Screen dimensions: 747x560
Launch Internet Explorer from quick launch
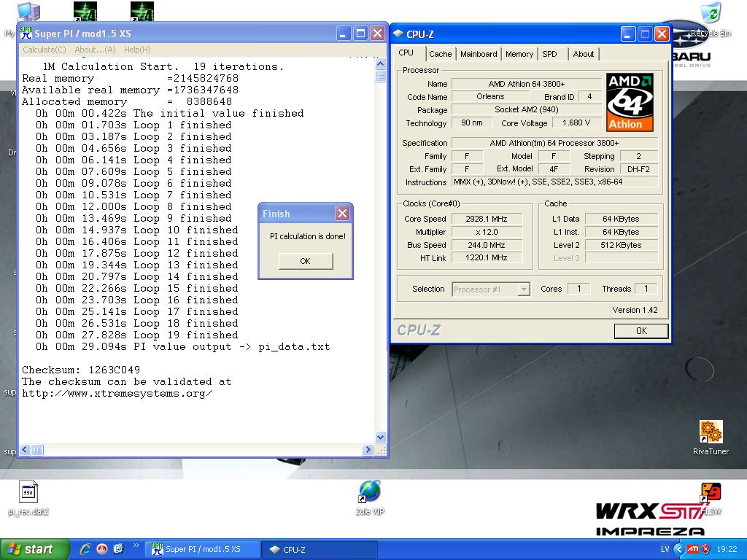[x=85, y=549]
